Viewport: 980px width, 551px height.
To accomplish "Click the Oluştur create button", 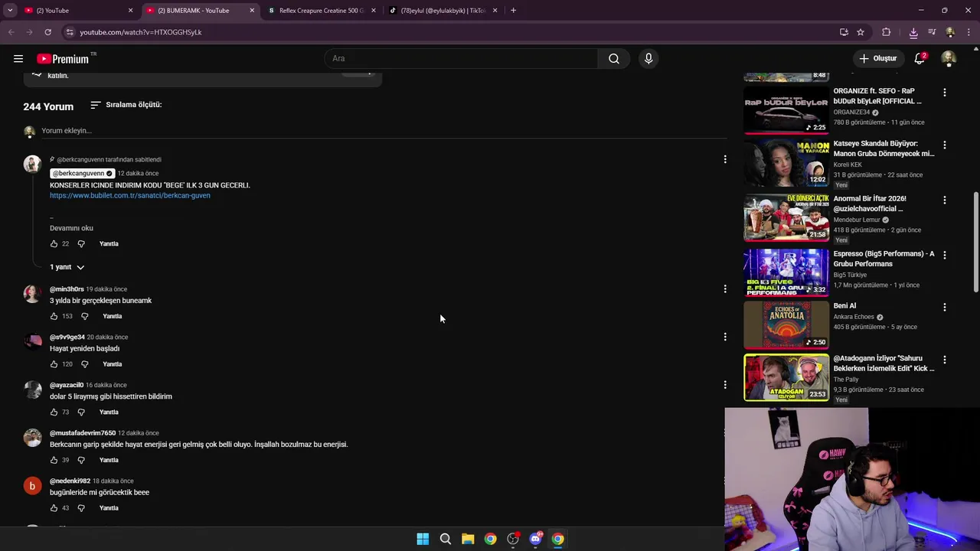I will point(877,58).
